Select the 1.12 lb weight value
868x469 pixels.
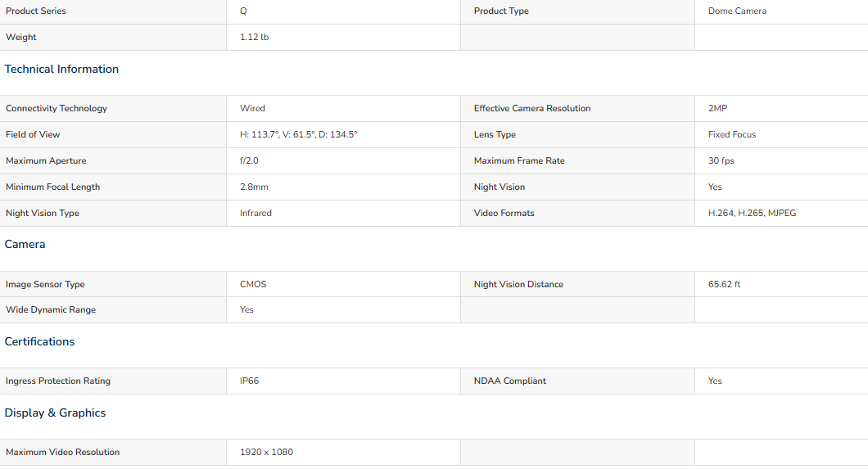(254, 37)
